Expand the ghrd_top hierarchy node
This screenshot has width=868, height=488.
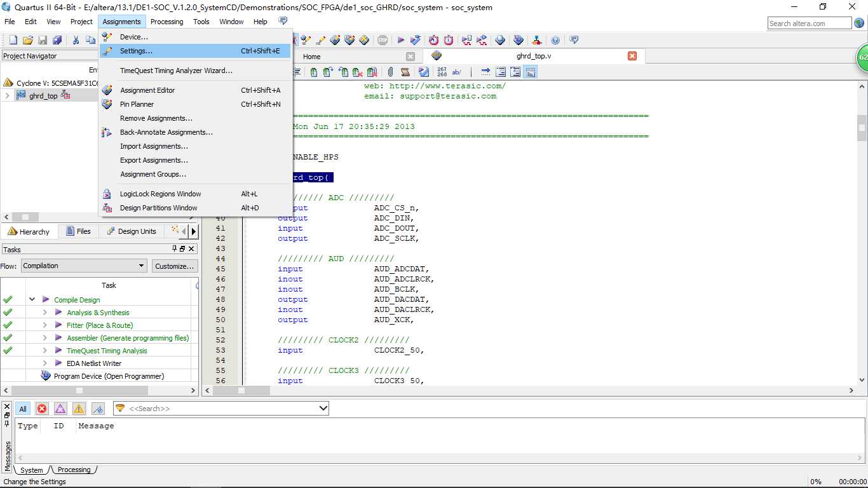click(7, 96)
